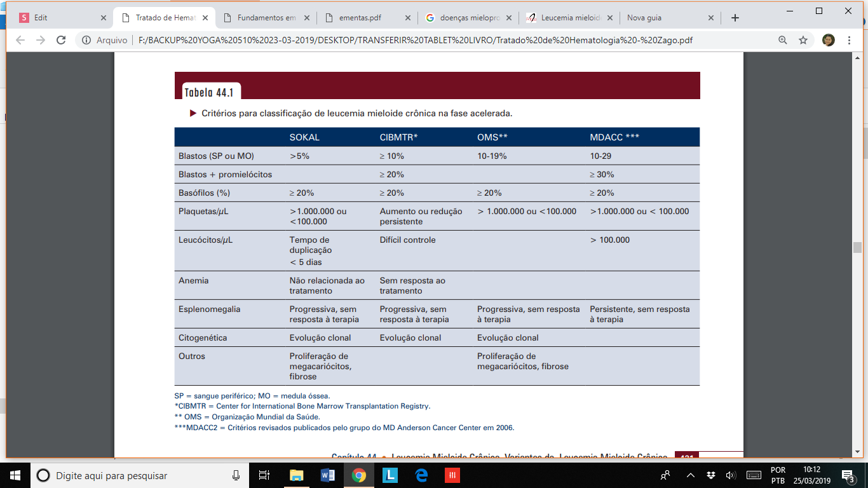Click the Persistente, sem resposta à terapia cell

640,314
